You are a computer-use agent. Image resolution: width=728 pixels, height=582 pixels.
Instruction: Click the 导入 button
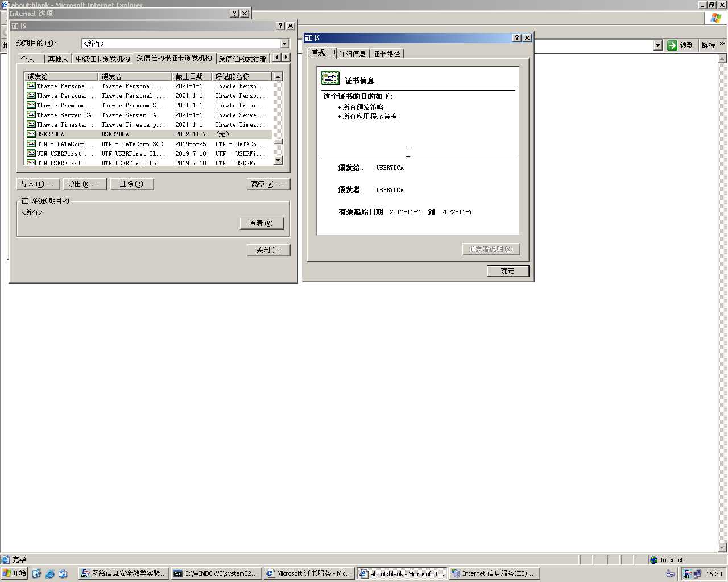(38, 184)
